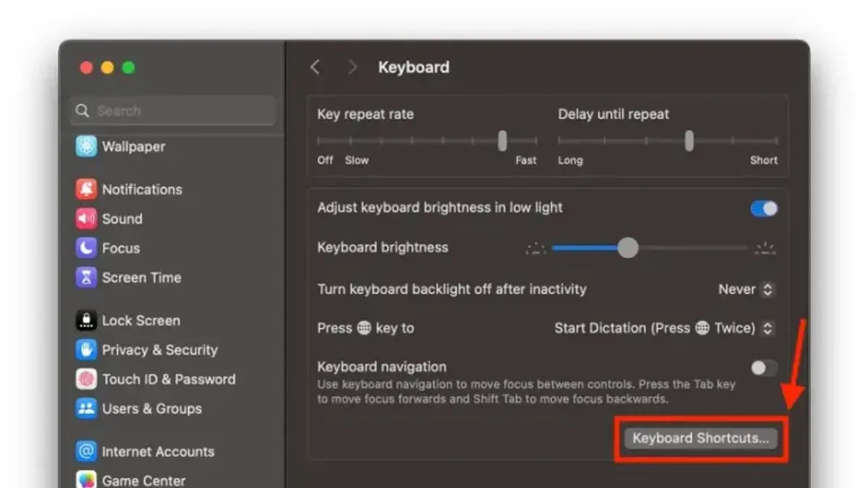
Task: Click the Privacy & Security hand icon
Action: click(86, 350)
